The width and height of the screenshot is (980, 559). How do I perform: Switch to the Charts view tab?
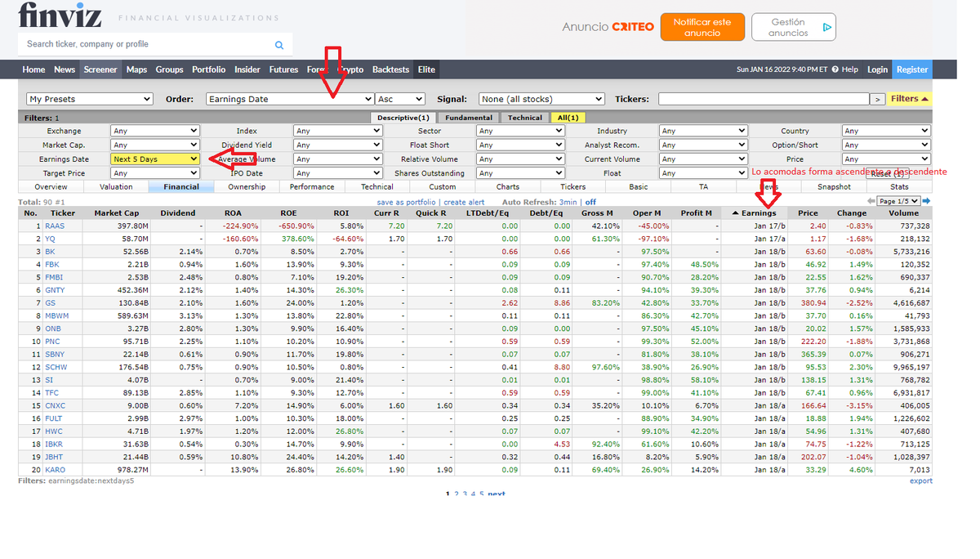click(x=508, y=187)
